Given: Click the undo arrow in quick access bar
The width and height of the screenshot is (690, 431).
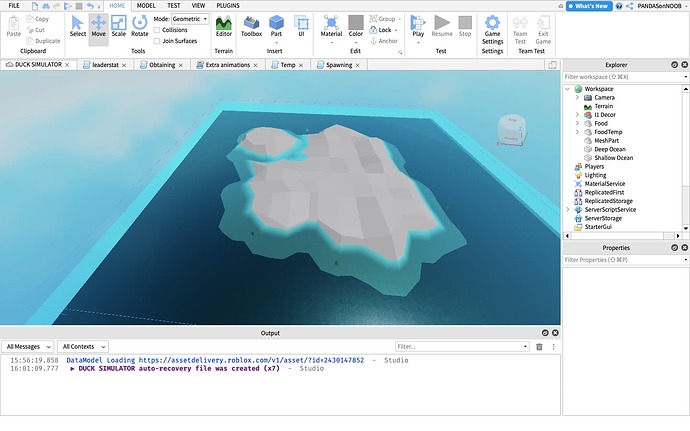Looking at the screenshot, I should pos(90,6).
